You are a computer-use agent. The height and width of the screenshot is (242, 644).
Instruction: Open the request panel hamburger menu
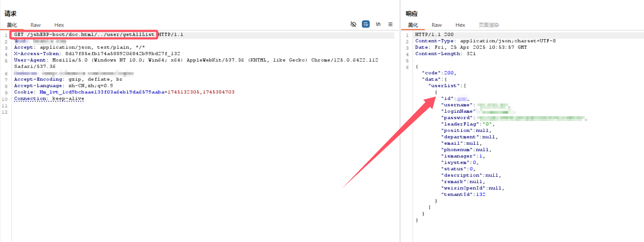pyautogui.click(x=390, y=24)
